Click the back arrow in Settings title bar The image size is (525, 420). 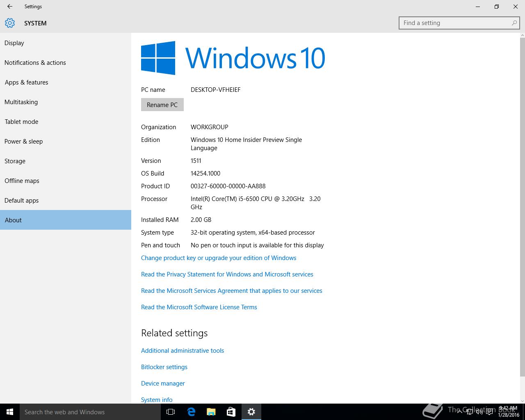pos(10,7)
